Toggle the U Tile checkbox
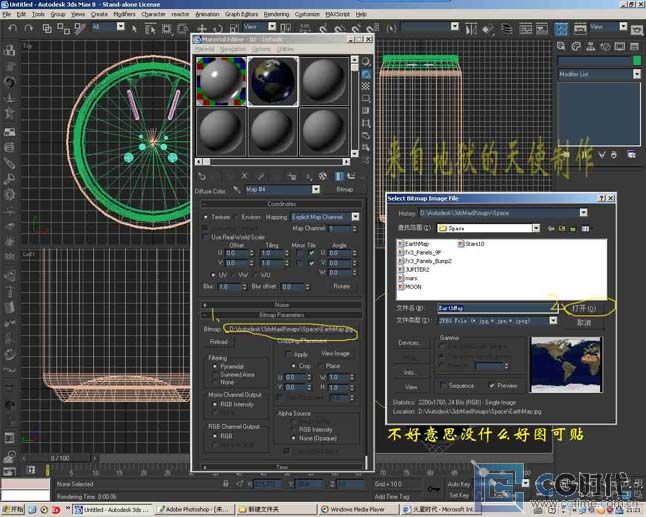 (312, 253)
